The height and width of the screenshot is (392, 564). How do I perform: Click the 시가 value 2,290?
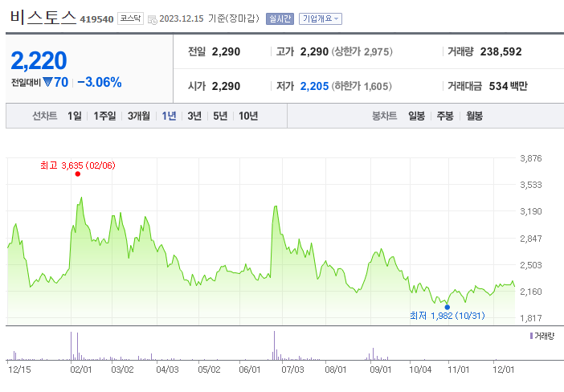[226, 86]
